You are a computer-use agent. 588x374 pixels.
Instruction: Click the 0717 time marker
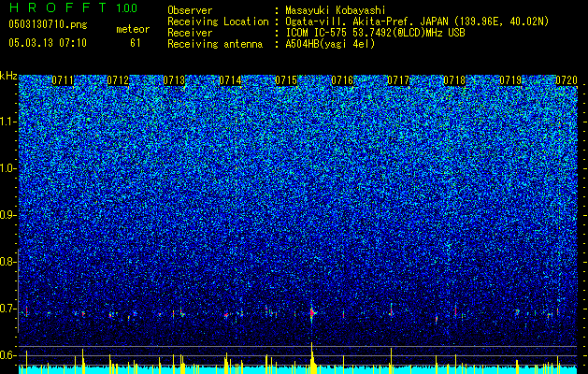[x=398, y=80]
